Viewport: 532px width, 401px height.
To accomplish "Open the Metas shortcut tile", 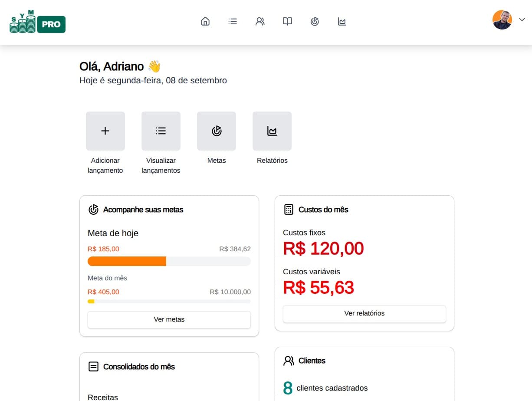I will [x=217, y=131].
